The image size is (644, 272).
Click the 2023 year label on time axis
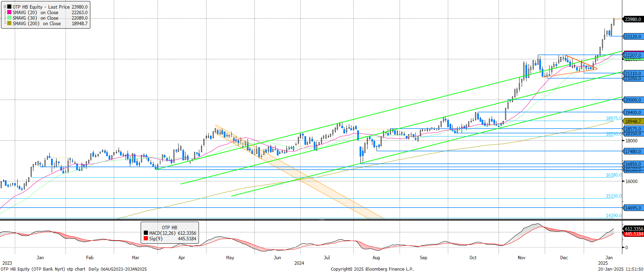tap(7, 263)
